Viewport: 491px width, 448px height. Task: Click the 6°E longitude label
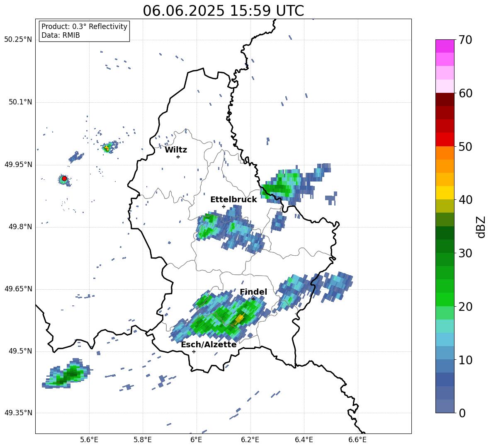coord(196,440)
